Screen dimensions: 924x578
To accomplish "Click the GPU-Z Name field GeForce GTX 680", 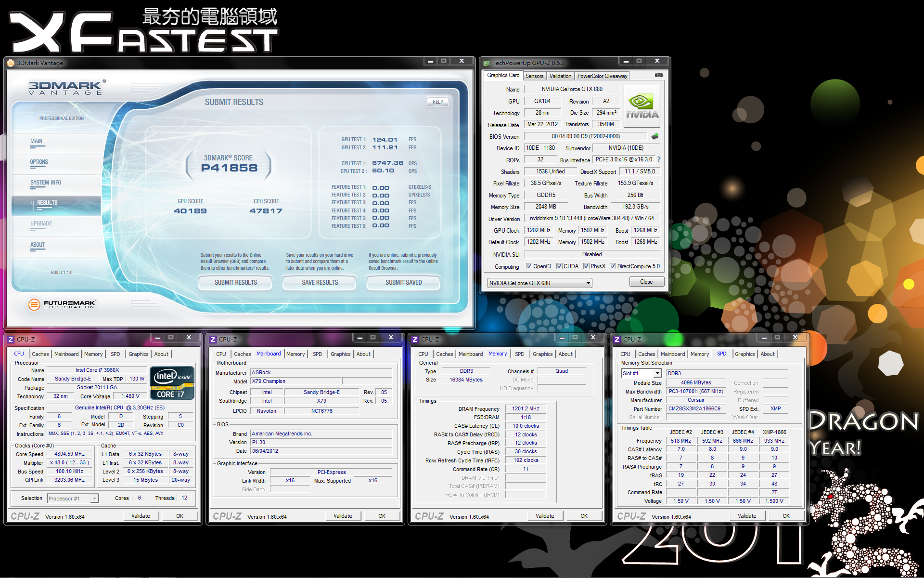I will [x=572, y=89].
